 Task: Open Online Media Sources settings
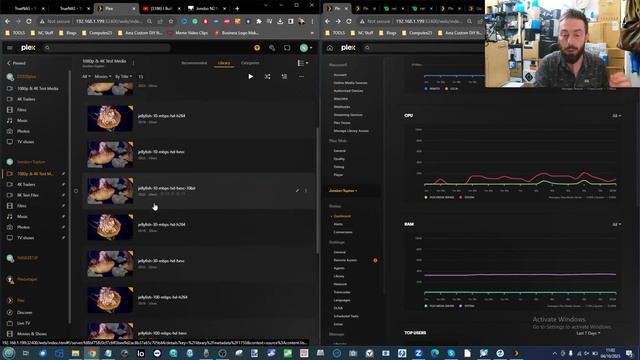(350, 83)
